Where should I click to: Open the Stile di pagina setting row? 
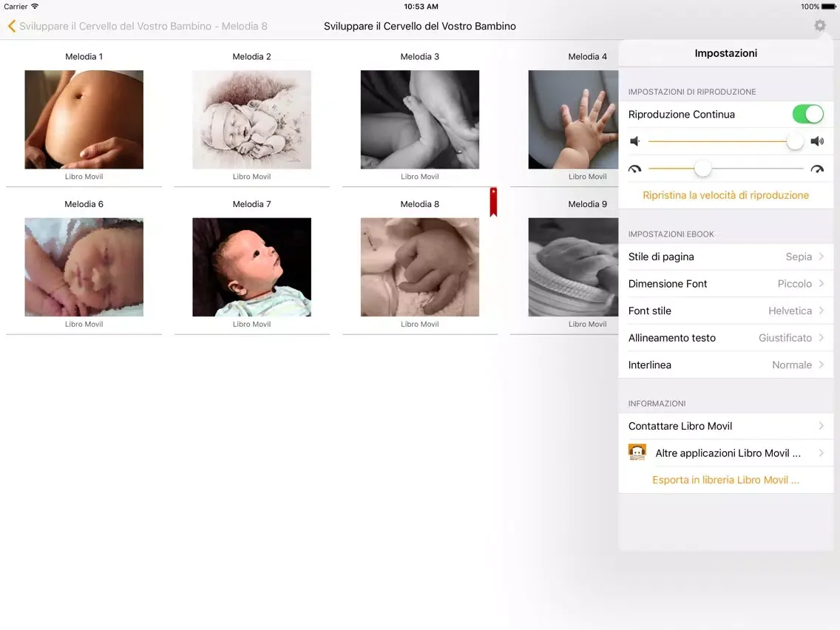coord(726,257)
